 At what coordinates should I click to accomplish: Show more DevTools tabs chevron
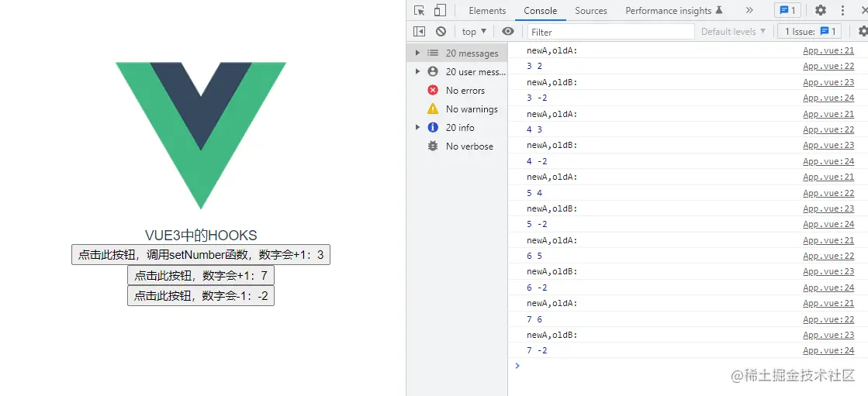(x=749, y=11)
